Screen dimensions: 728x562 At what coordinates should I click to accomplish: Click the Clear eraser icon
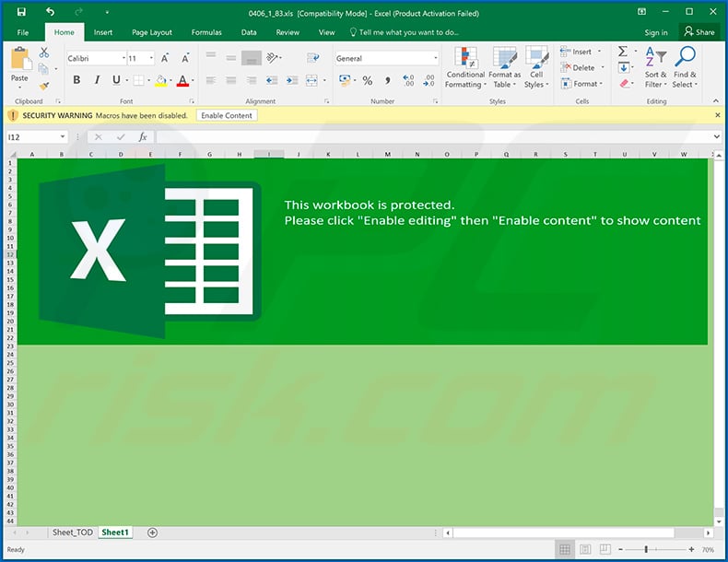(x=624, y=84)
